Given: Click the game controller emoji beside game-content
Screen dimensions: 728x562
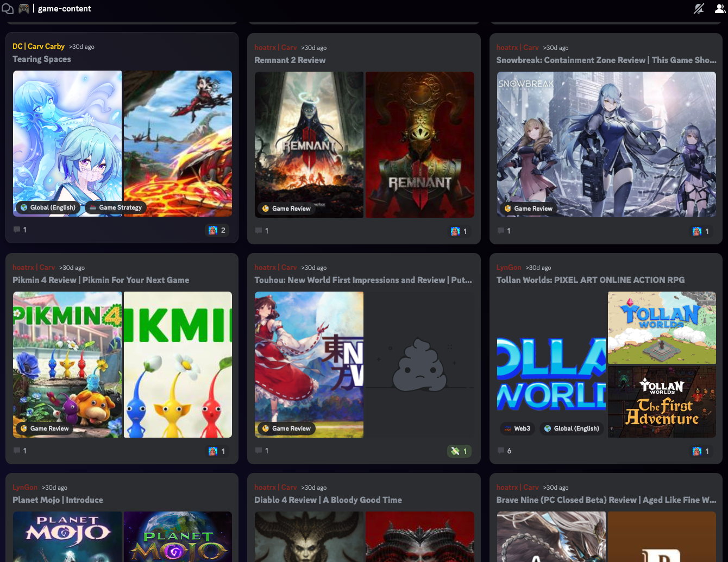Looking at the screenshot, I should tap(24, 8).
